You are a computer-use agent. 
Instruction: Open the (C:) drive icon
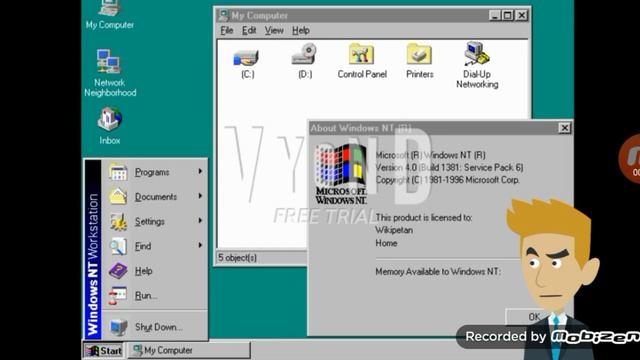click(x=246, y=58)
